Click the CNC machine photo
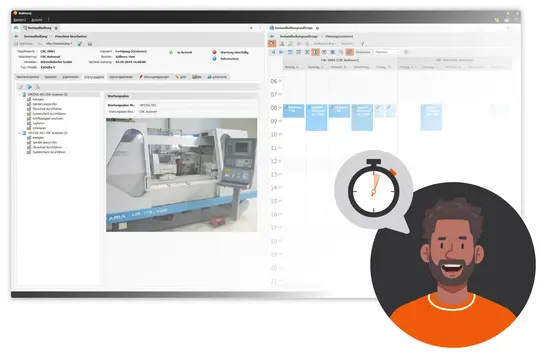The image size is (544, 363). pos(181,175)
